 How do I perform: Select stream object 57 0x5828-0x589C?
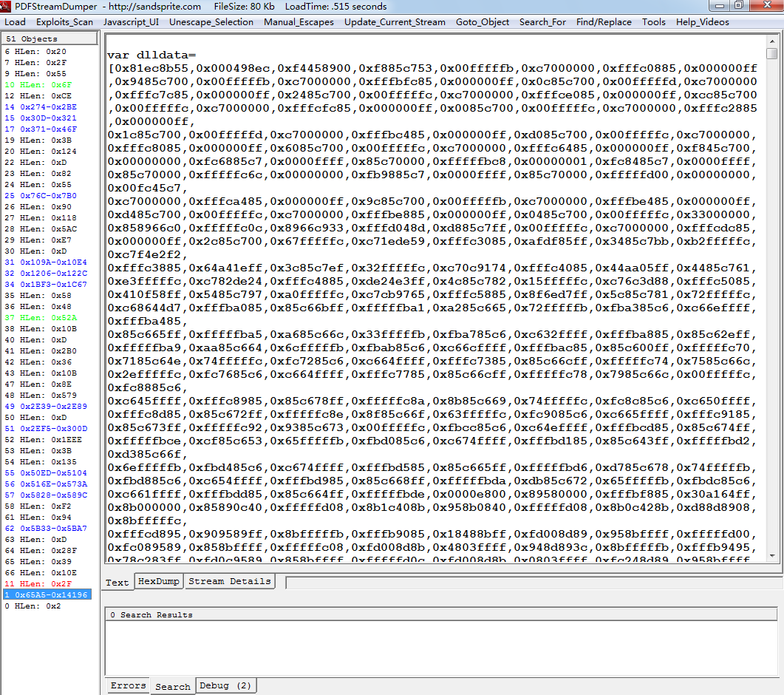pos(46,495)
